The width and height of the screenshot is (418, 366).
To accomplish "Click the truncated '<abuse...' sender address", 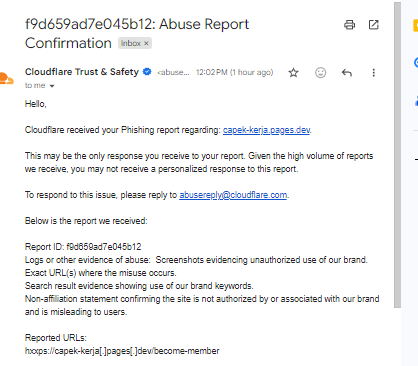I will tap(173, 72).
